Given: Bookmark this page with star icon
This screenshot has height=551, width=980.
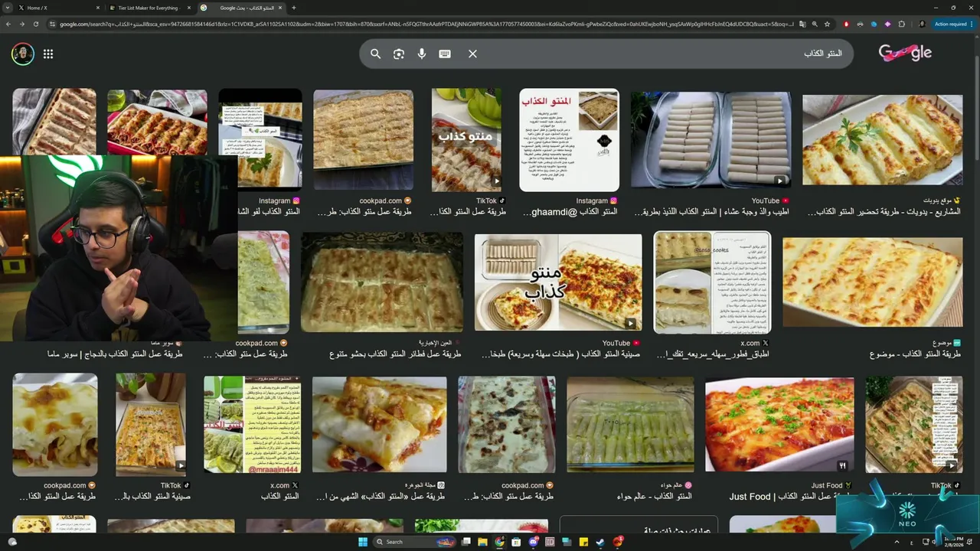Looking at the screenshot, I should [827, 24].
